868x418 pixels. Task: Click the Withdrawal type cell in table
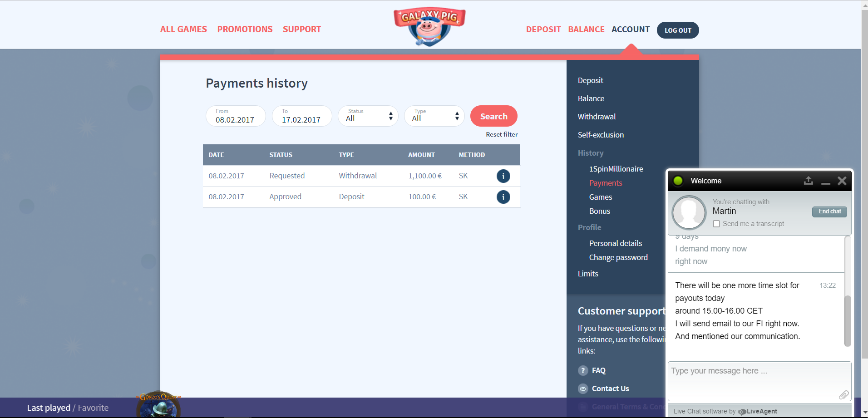coord(358,176)
